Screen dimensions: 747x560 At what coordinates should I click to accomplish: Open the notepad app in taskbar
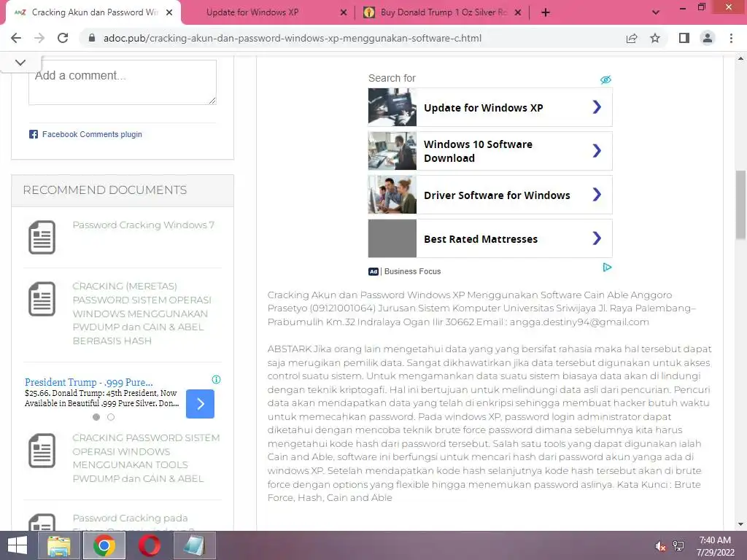pos(194,545)
